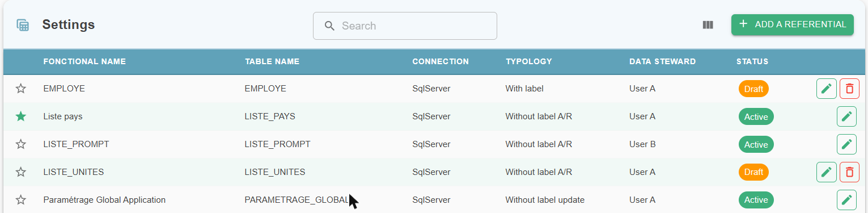
Task: Click the Draft badge in LISTE_UNITES row
Action: coord(753,172)
